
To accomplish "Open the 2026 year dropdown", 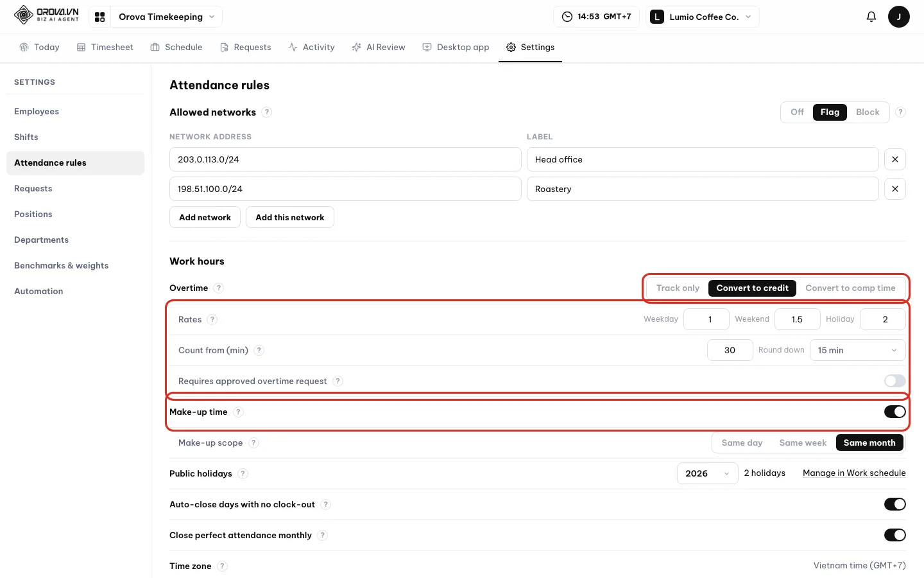I will pos(707,473).
